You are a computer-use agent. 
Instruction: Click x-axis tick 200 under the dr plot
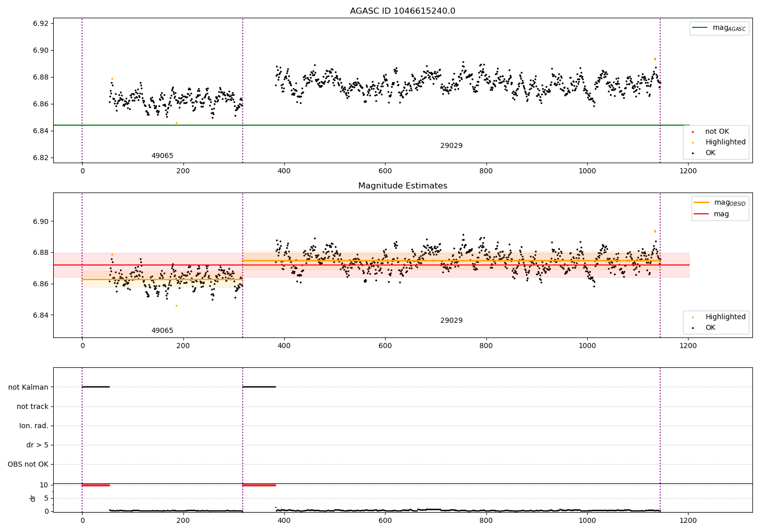pos(183,520)
